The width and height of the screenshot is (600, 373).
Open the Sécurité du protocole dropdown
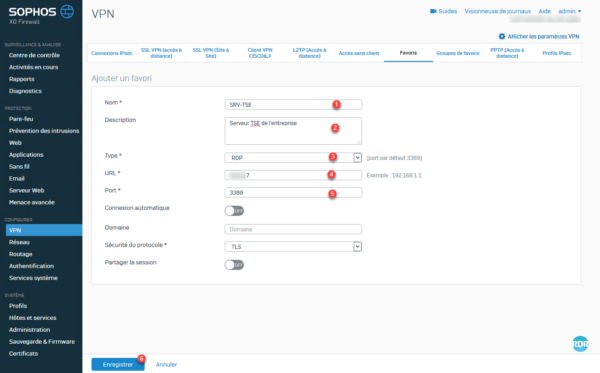pos(293,247)
